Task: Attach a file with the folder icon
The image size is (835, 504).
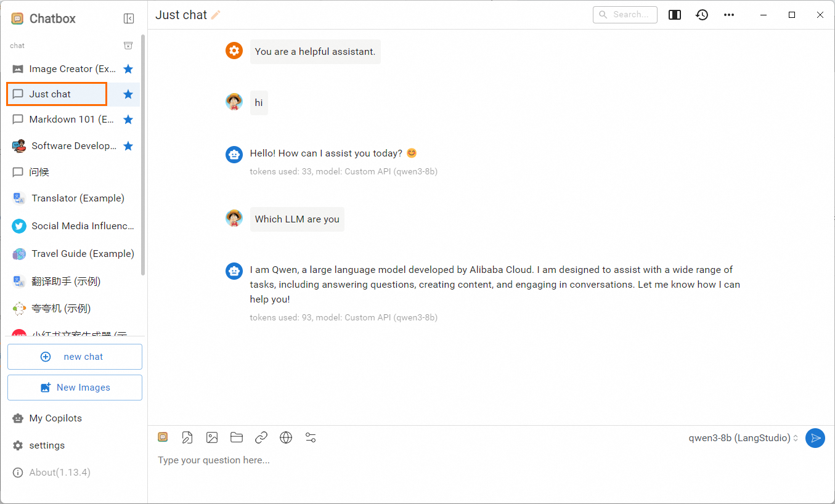Action: click(237, 437)
